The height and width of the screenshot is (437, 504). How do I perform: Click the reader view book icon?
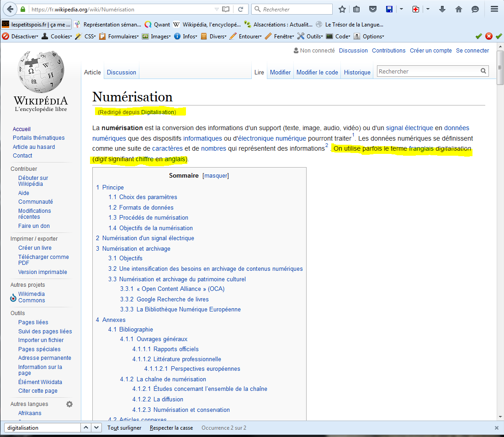[225, 9]
